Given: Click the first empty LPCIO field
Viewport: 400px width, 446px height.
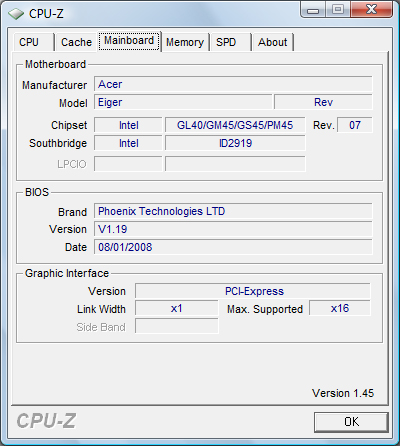Looking at the screenshot, I should (128, 164).
